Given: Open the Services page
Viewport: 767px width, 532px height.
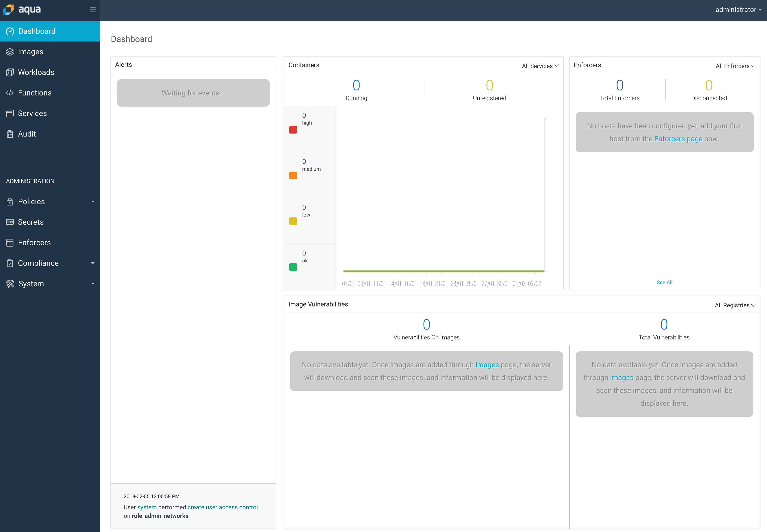Looking at the screenshot, I should click(32, 113).
